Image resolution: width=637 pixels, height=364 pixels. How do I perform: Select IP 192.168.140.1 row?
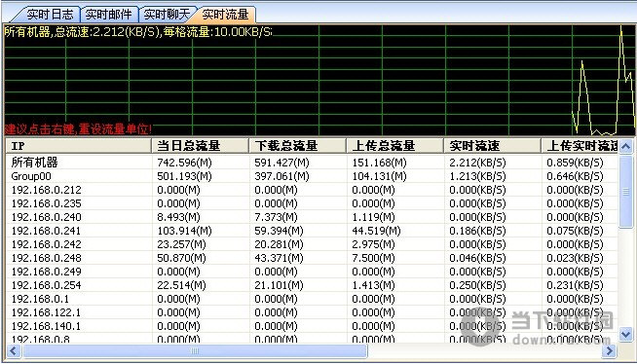tap(312, 326)
